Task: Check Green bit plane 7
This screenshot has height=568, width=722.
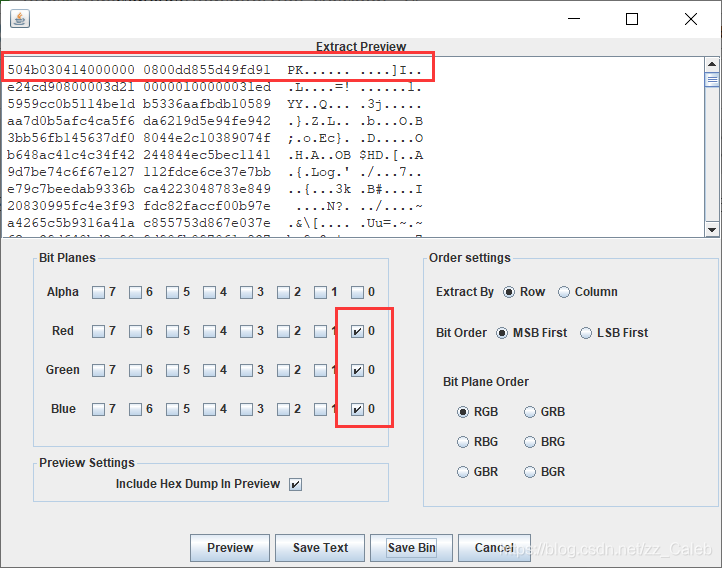Action: pos(98,370)
